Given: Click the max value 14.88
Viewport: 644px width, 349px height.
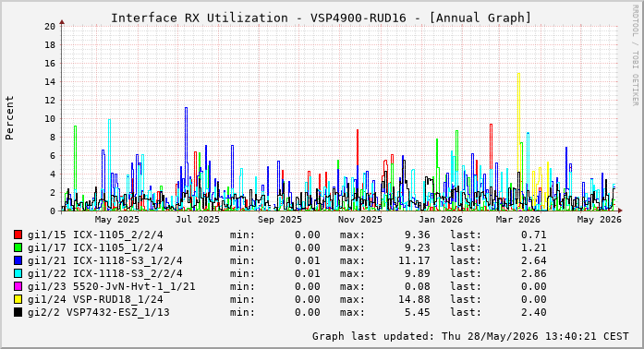Looking at the screenshot, I should pyautogui.click(x=414, y=299).
